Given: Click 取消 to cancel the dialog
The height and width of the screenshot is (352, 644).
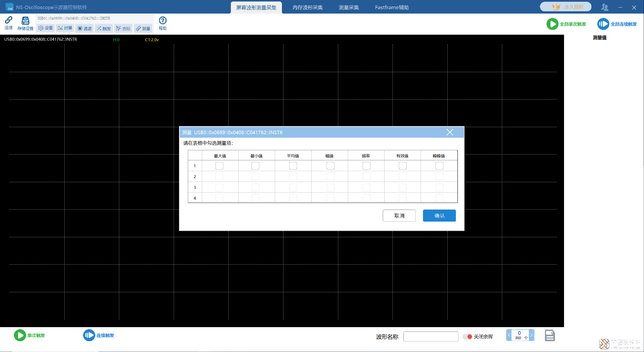Looking at the screenshot, I should coord(399,216).
